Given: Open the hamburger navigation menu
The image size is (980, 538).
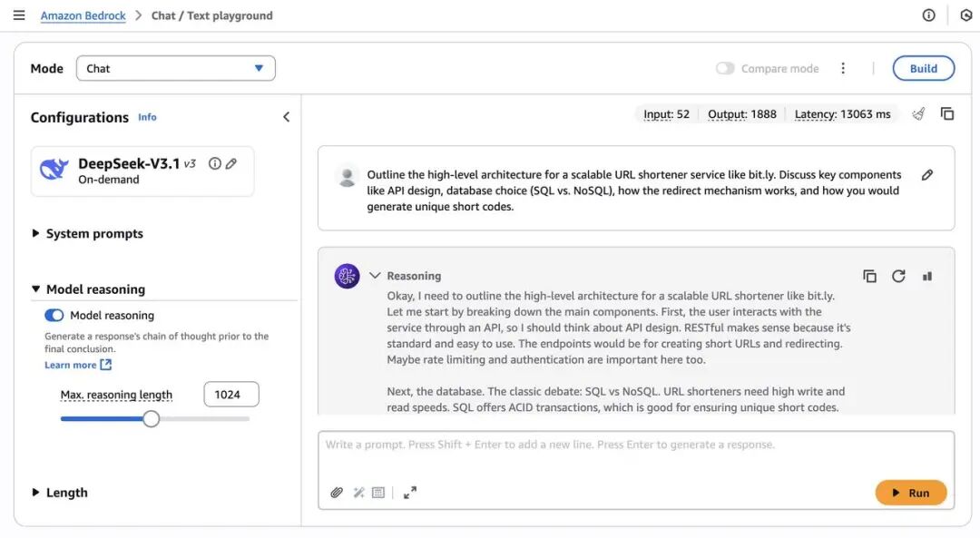Looking at the screenshot, I should point(19,15).
